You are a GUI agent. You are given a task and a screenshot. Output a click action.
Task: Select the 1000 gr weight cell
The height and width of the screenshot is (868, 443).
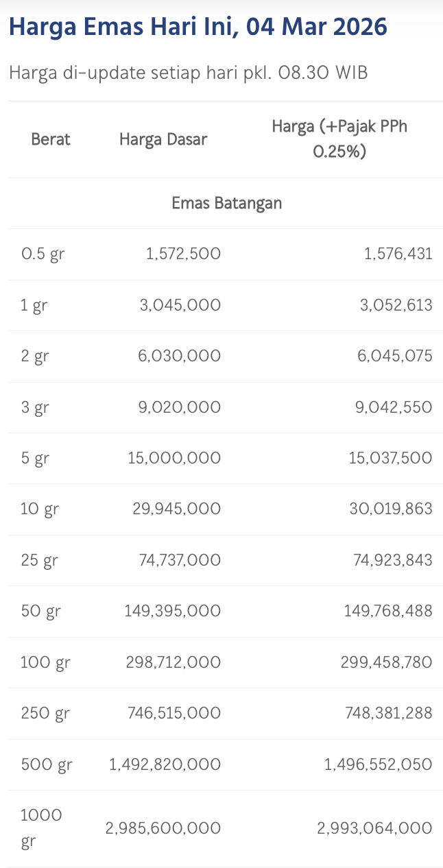41,828
